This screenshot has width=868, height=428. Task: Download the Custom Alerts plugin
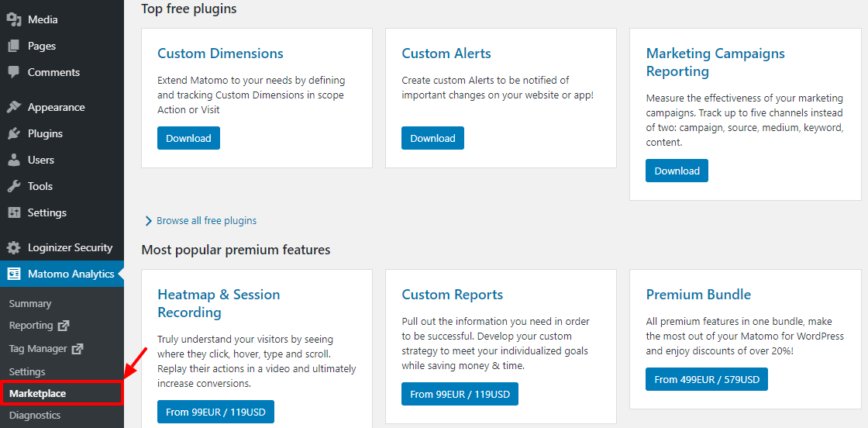tap(433, 139)
